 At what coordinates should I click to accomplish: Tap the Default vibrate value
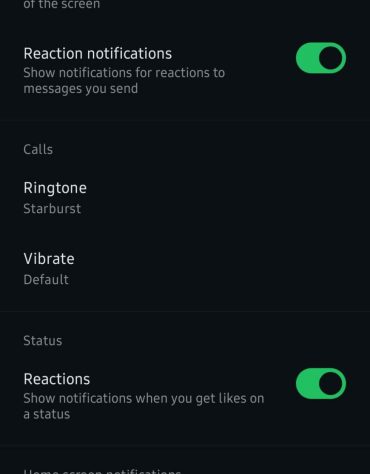(x=46, y=279)
